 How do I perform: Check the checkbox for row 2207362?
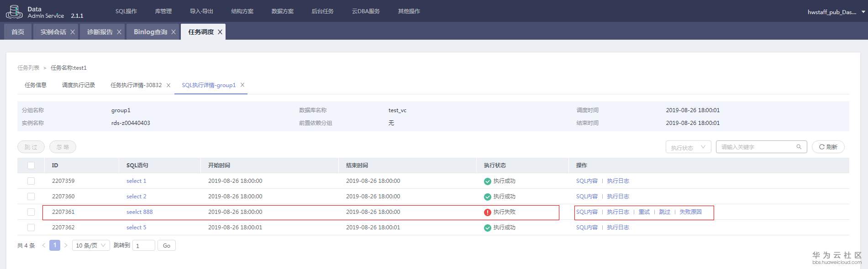pos(31,228)
